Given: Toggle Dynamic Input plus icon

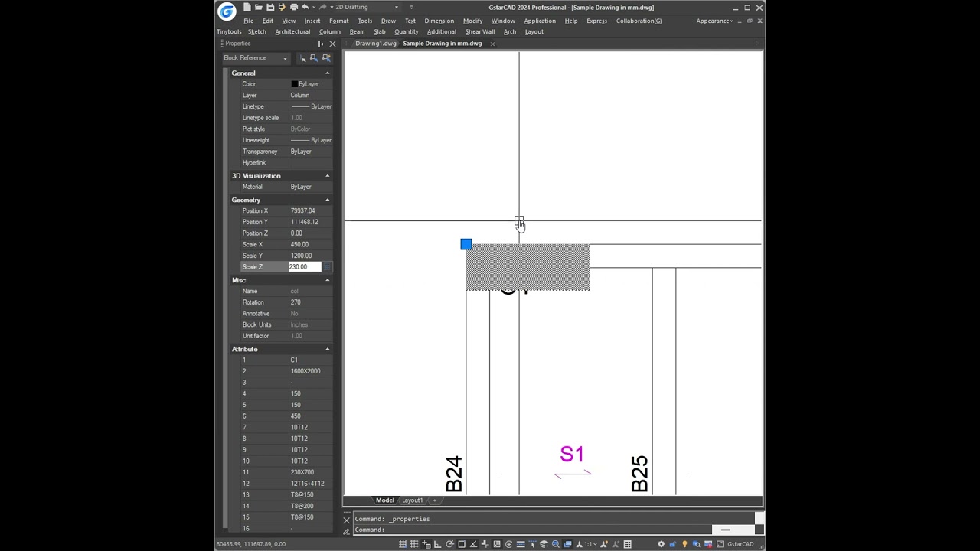Looking at the screenshot, I should 426,544.
